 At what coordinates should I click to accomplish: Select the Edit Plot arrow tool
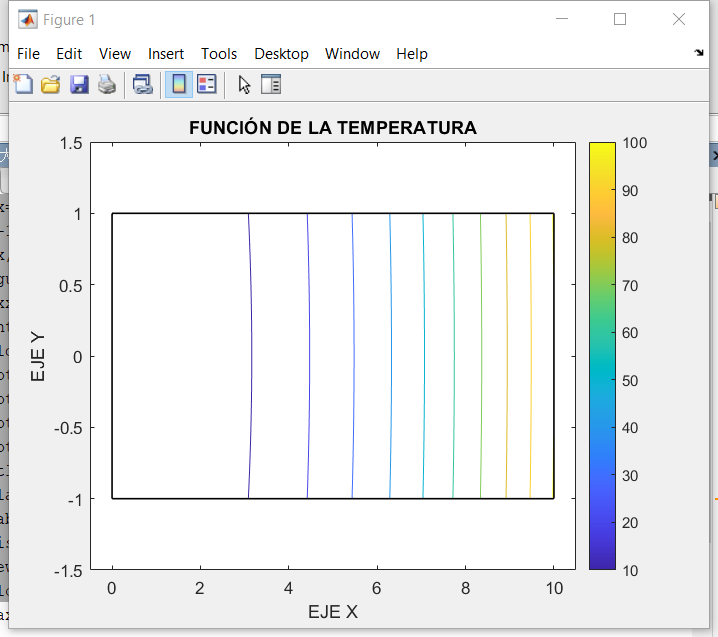(245, 85)
